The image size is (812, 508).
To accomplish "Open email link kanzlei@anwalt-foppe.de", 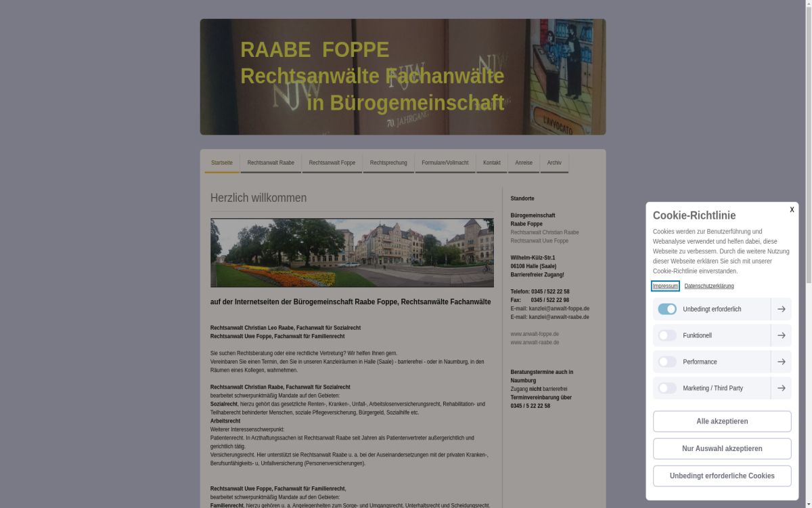I will (x=559, y=308).
